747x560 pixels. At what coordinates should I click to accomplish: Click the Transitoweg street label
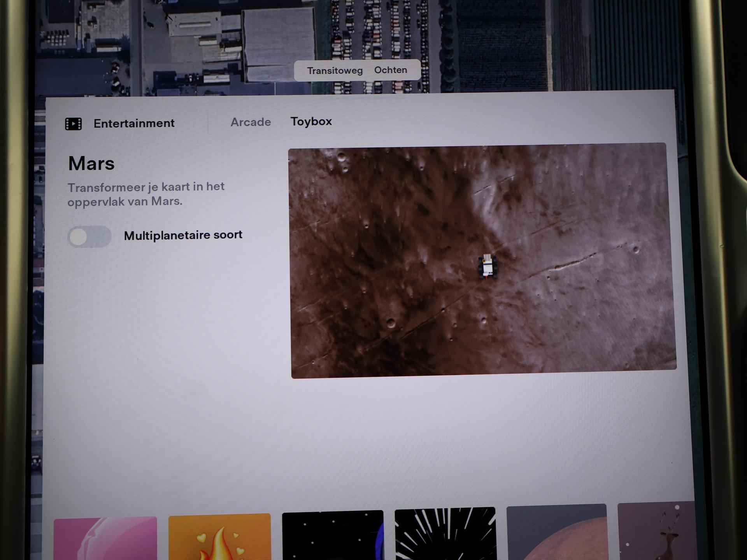click(335, 71)
